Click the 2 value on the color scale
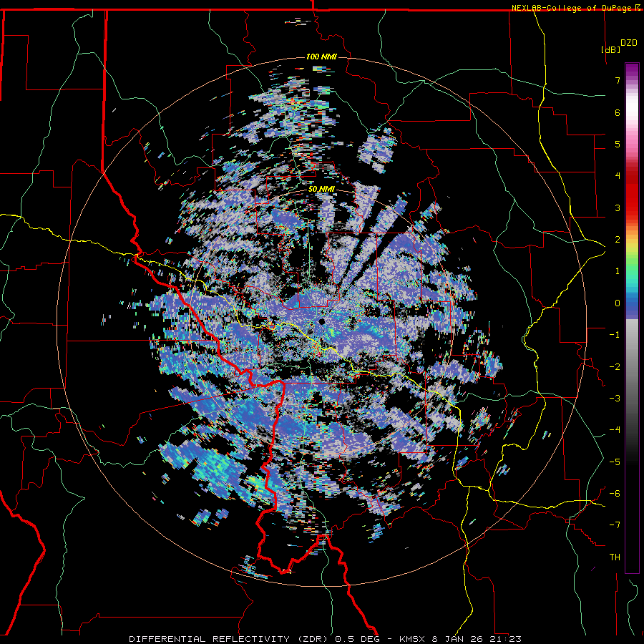The width and height of the screenshot is (644, 644). coord(618,240)
